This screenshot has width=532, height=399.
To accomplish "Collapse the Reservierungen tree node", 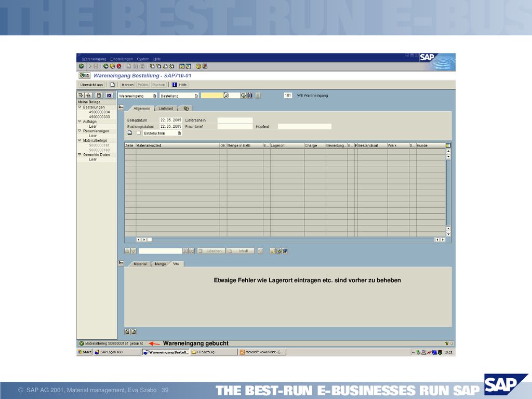I will point(79,130).
